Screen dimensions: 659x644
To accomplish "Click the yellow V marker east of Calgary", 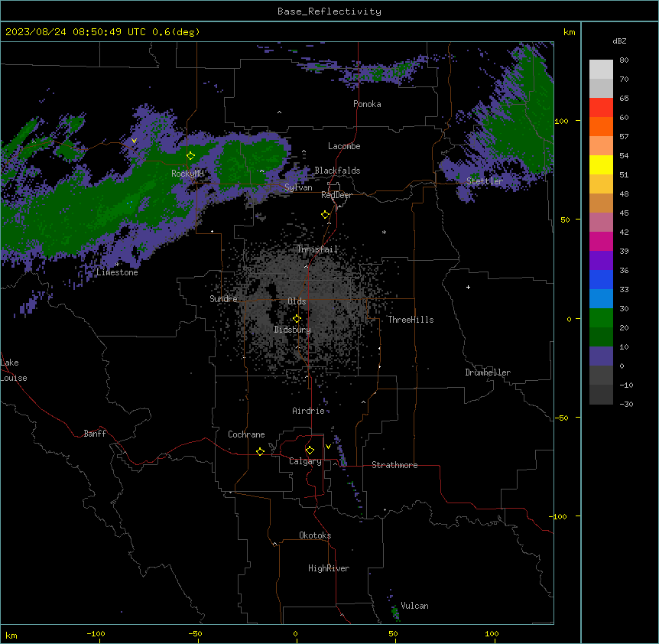I will click(x=328, y=447).
